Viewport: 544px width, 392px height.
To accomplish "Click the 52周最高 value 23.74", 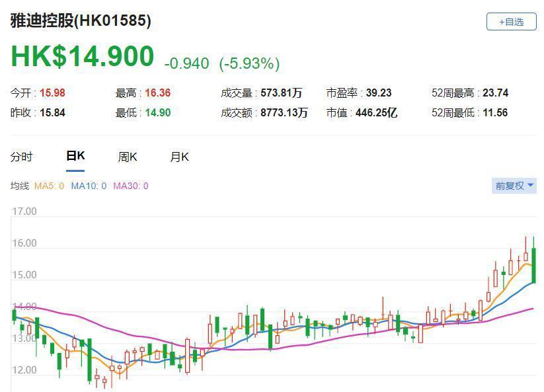I will click(496, 93).
